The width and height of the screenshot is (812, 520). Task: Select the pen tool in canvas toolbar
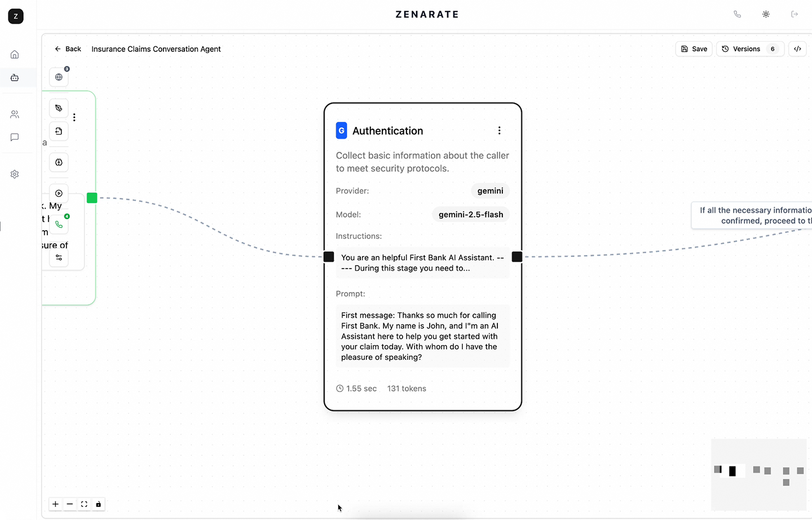[x=59, y=108]
